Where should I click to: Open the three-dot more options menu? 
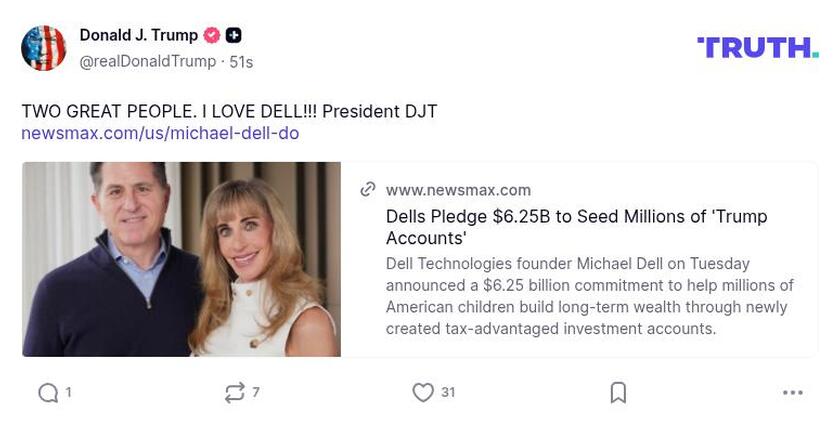(793, 393)
